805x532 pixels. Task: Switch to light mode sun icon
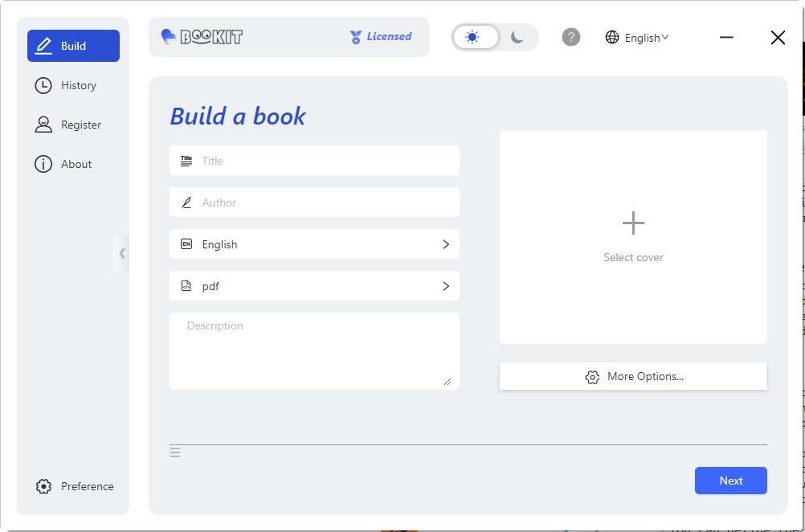[472, 37]
